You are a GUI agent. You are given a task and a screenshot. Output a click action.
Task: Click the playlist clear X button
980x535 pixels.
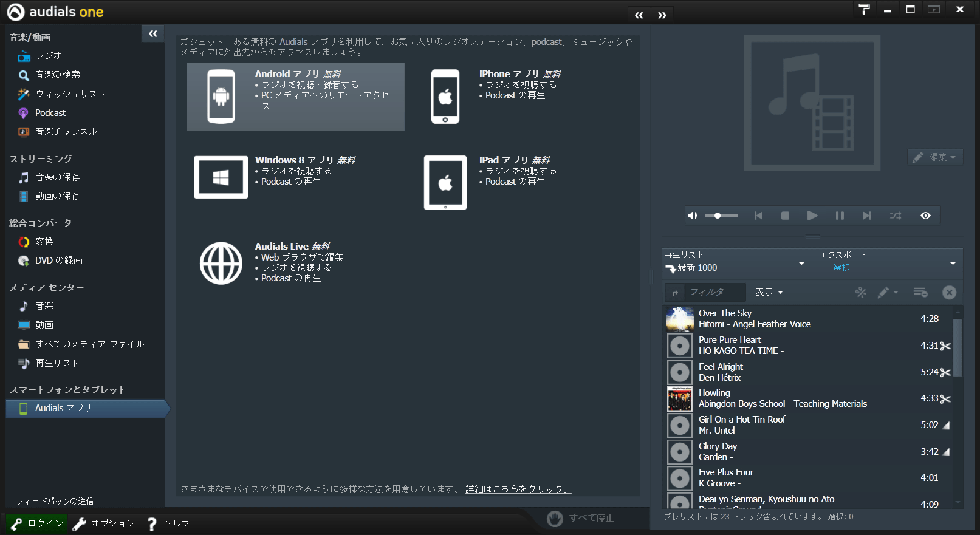point(949,293)
